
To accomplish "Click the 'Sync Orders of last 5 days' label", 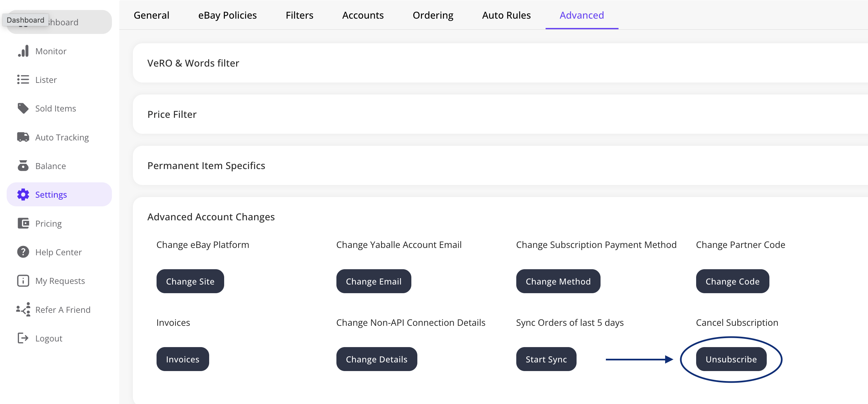I will click(x=570, y=322).
